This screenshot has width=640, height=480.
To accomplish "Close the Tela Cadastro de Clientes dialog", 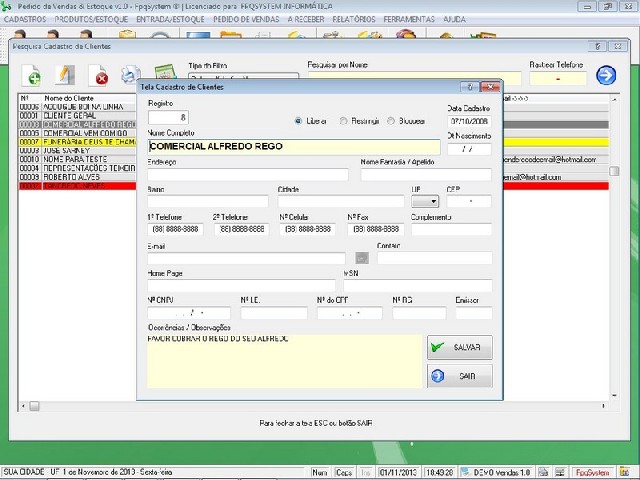I will [x=490, y=87].
